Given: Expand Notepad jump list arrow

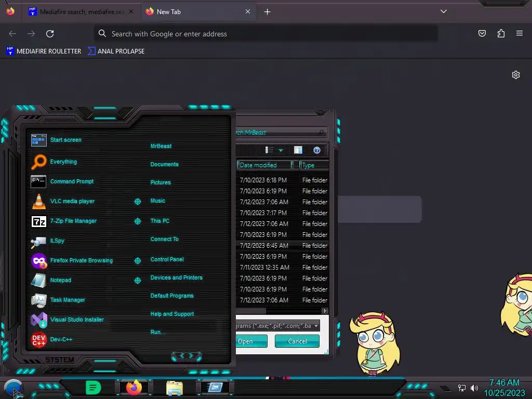Looking at the screenshot, I should coord(137,280).
